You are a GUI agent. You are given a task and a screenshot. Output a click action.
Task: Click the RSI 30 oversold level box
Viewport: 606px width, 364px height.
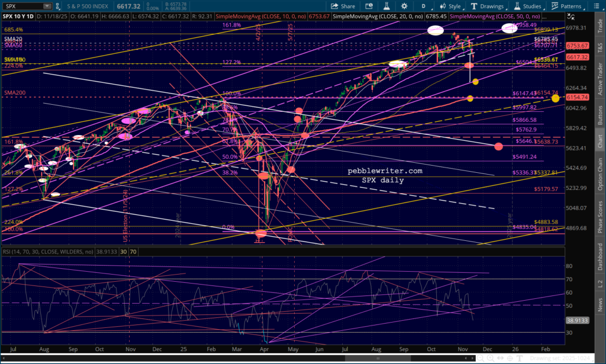123,252
